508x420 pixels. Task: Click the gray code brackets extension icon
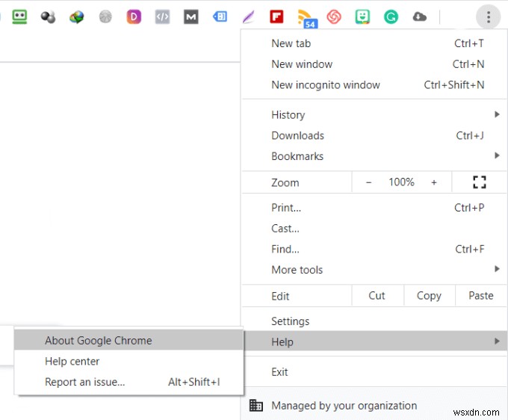[x=162, y=17]
